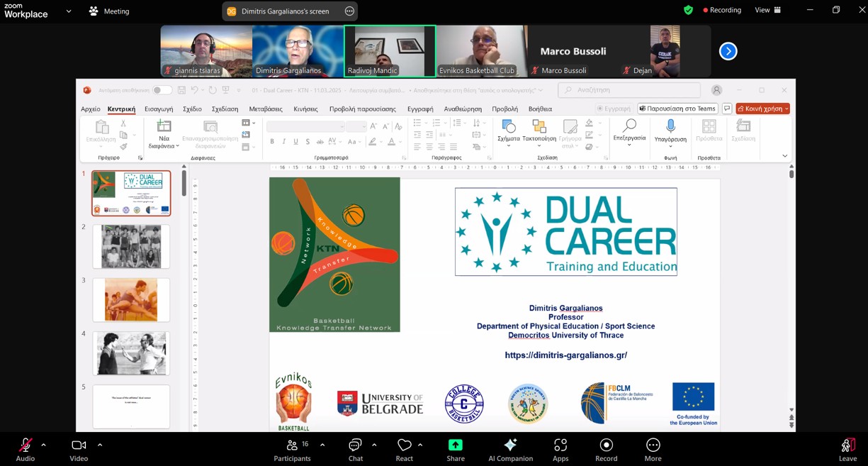Open the View layout dropdown
Image resolution: width=868 pixels, height=466 pixels.
click(768, 10)
